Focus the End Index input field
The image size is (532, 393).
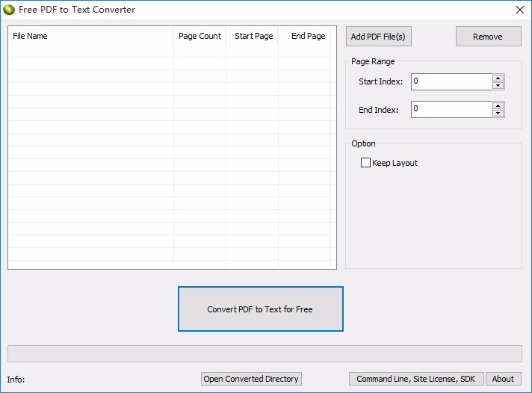click(x=451, y=109)
